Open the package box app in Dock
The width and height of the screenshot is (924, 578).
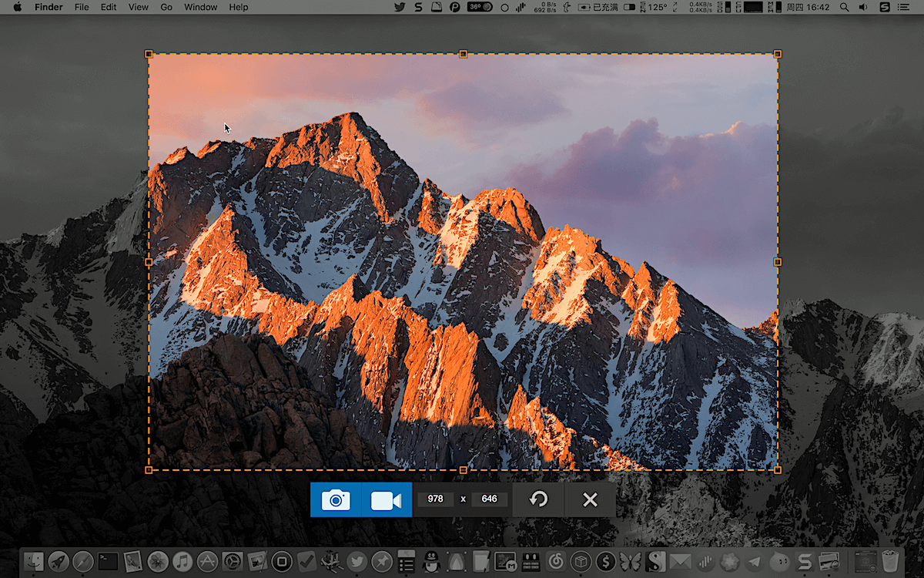click(x=580, y=561)
